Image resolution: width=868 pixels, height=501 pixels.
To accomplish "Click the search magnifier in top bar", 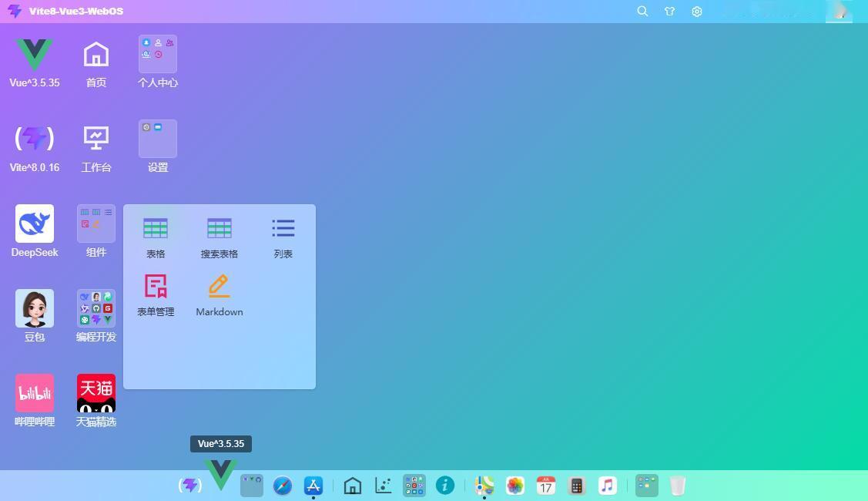I will pyautogui.click(x=642, y=11).
